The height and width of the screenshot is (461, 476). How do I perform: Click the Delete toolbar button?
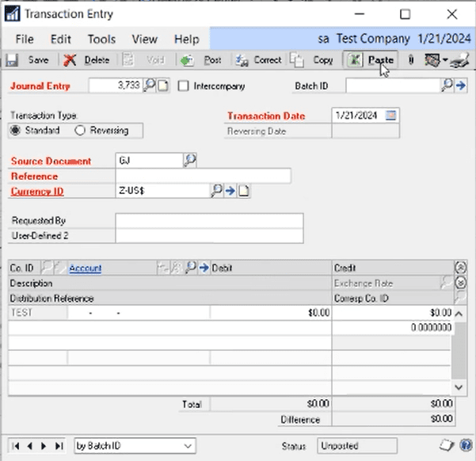pos(86,60)
